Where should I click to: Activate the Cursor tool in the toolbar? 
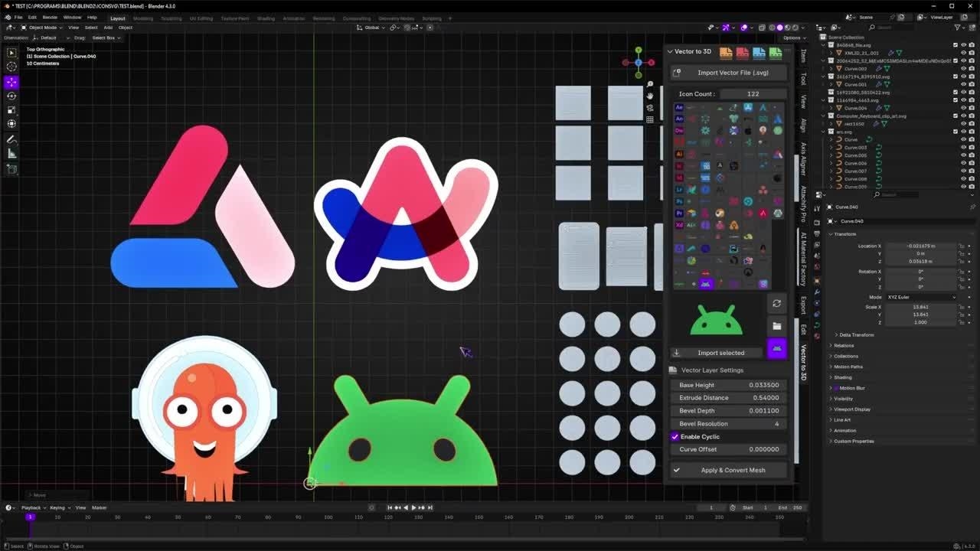(x=11, y=67)
